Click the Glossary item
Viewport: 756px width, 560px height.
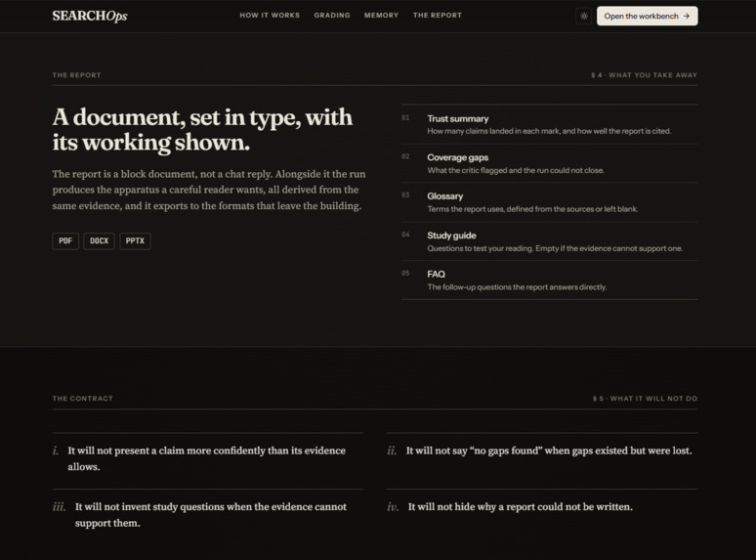click(x=550, y=202)
